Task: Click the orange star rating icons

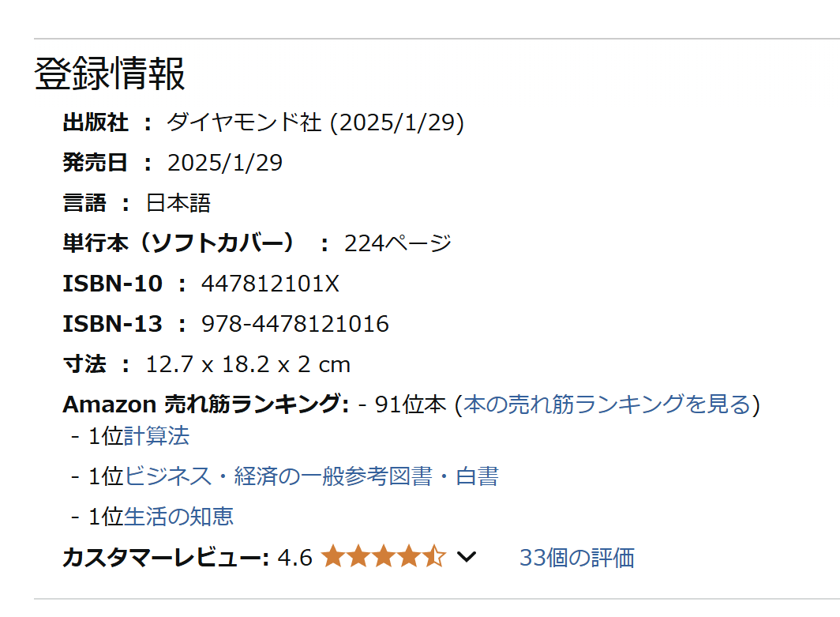Action: (x=384, y=556)
